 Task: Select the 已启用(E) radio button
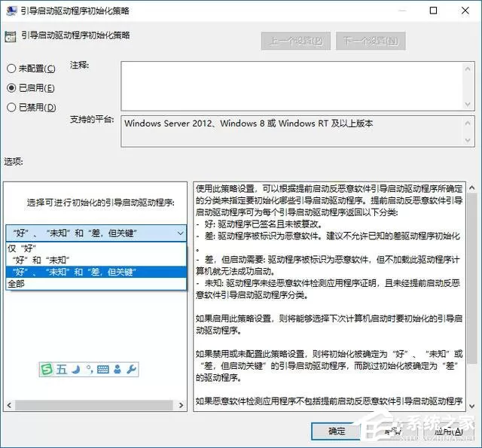coord(11,88)
